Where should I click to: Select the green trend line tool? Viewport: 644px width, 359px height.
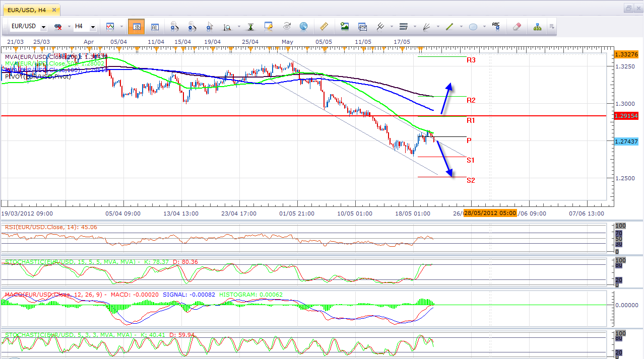[x=449, y=27]
